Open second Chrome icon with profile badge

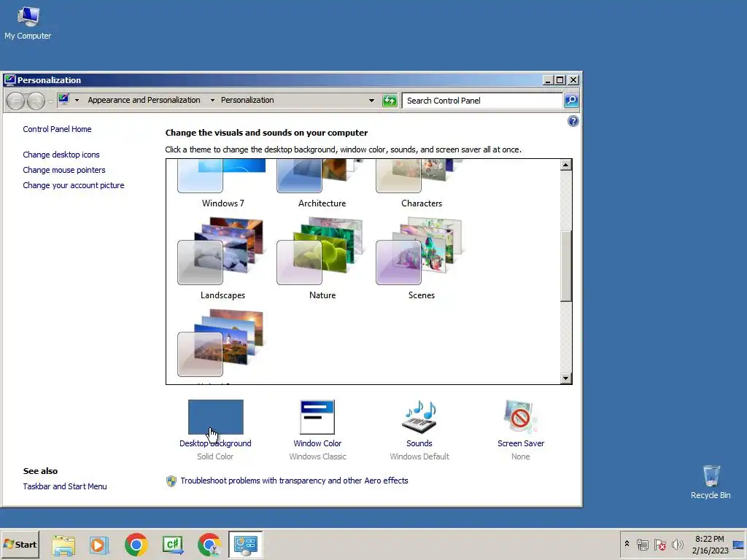209,545
